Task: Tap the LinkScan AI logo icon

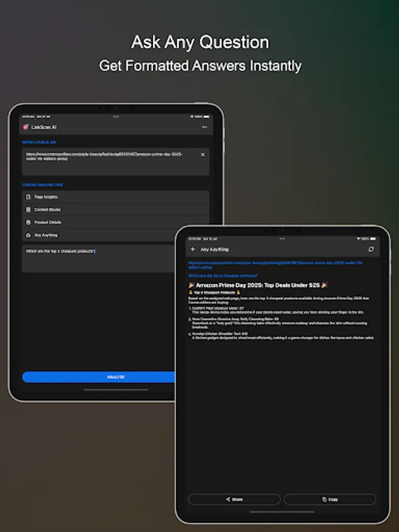Action: pyautogui.click(x=25, y=127)
